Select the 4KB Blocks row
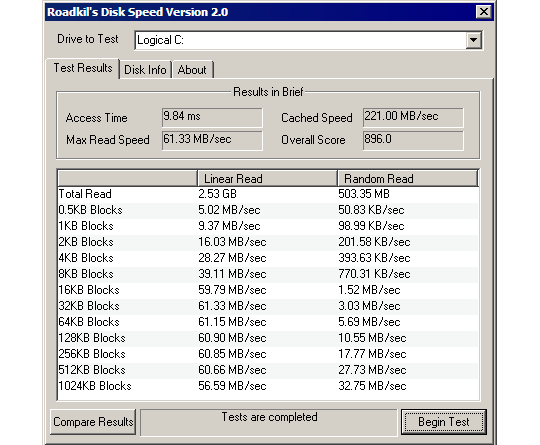Image resolution: width=540 pixels, height=445 pixels. 268,258
